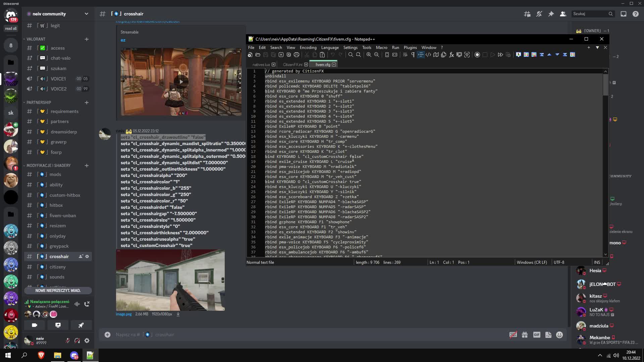Image resolution: width=644 pixels, height=362 pixels.
Task: Click the NOWE NIEPRZECZYT. WIAD. bar
Action: (x=58, y=291)
